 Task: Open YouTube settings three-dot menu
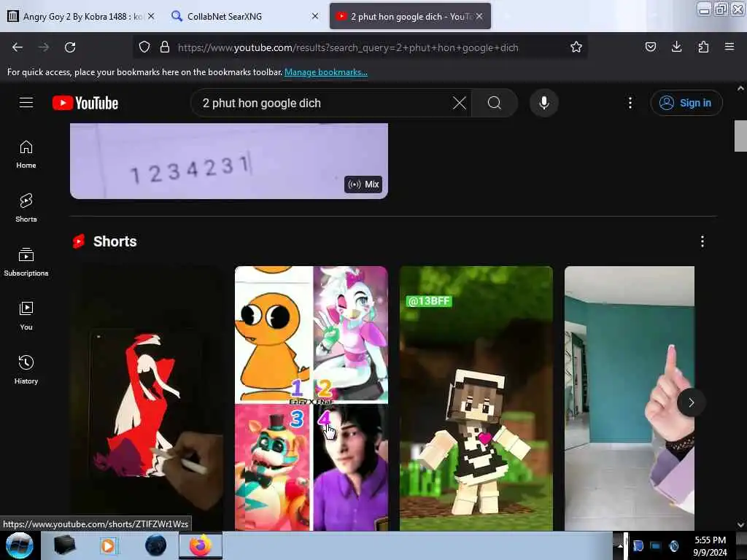(x=630, y=103)
